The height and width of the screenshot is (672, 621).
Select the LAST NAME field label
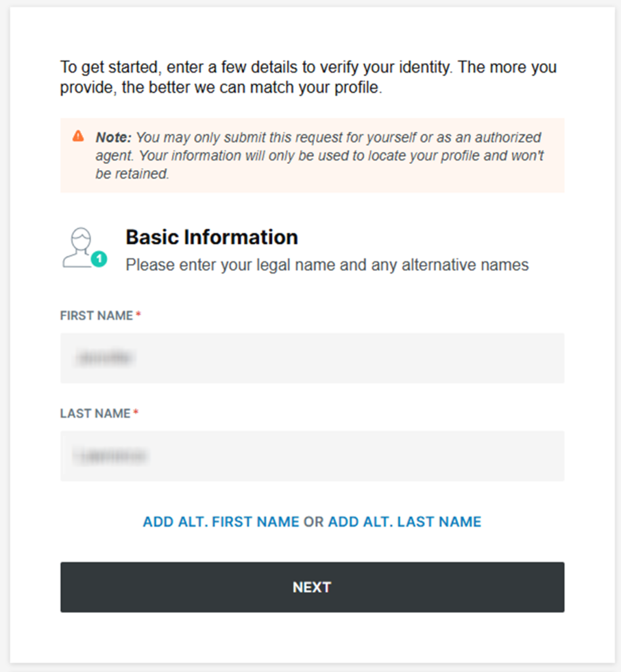click(x=93, y=413)
